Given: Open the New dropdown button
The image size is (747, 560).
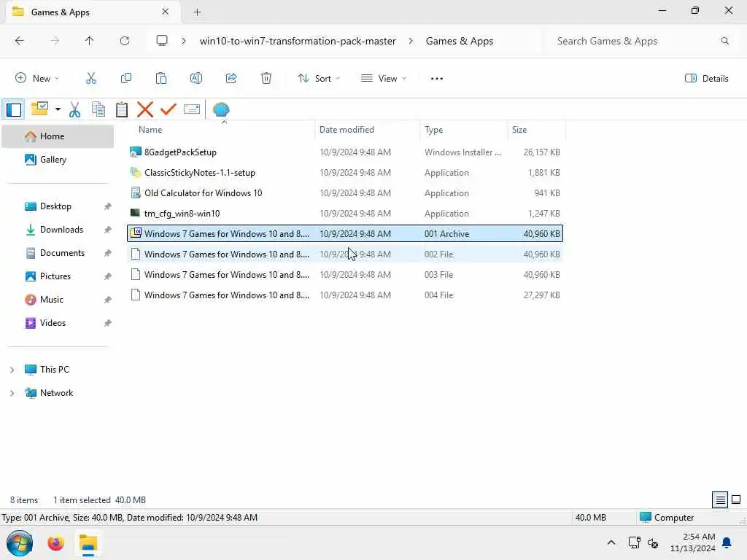Looking at the screenshot, I should pos(37,79).
